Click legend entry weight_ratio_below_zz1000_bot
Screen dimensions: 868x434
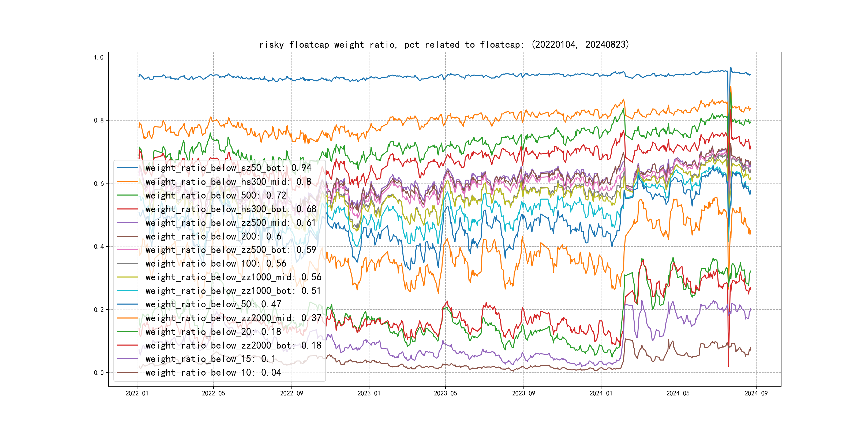233,291
